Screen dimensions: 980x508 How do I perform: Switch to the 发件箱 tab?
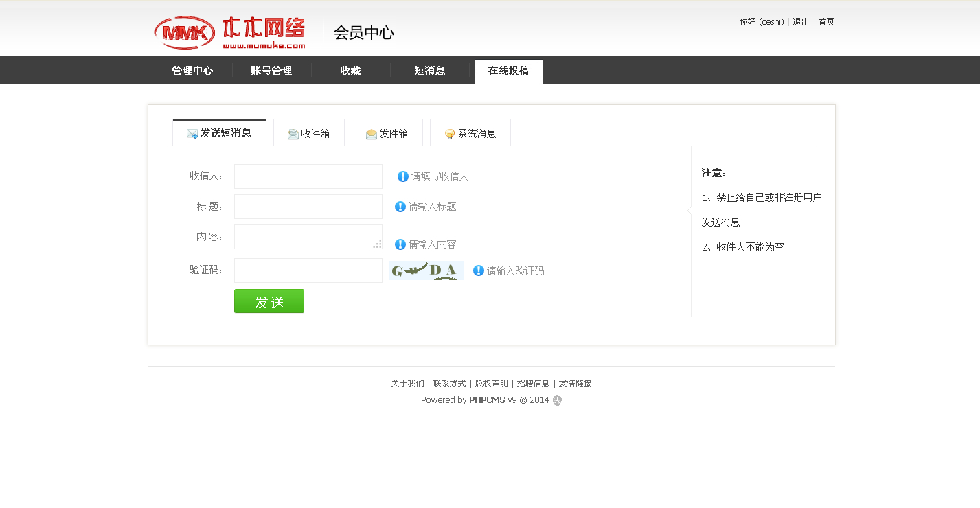pos(387,133)
